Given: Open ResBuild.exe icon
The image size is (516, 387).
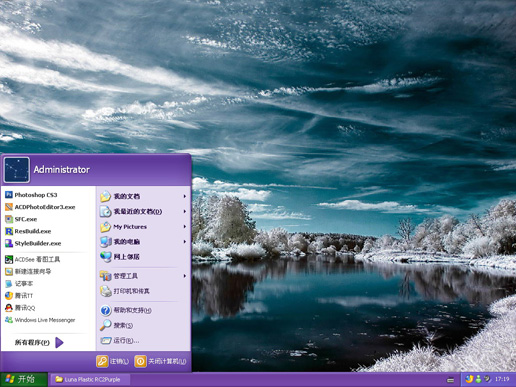Looking at the screenshot, I should [9, 231].
